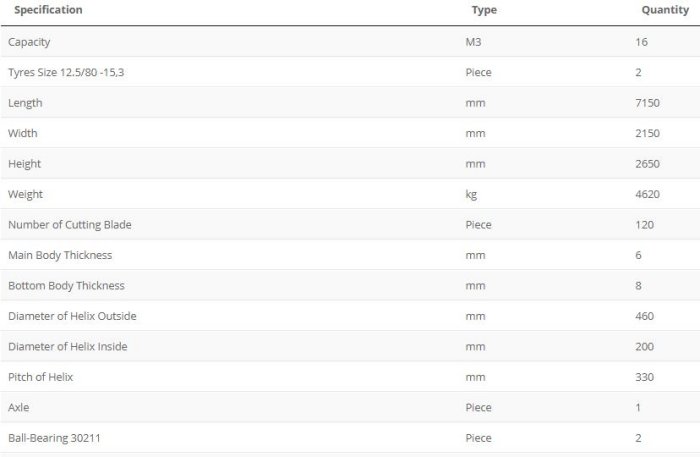Select the Axle row label

19,408
